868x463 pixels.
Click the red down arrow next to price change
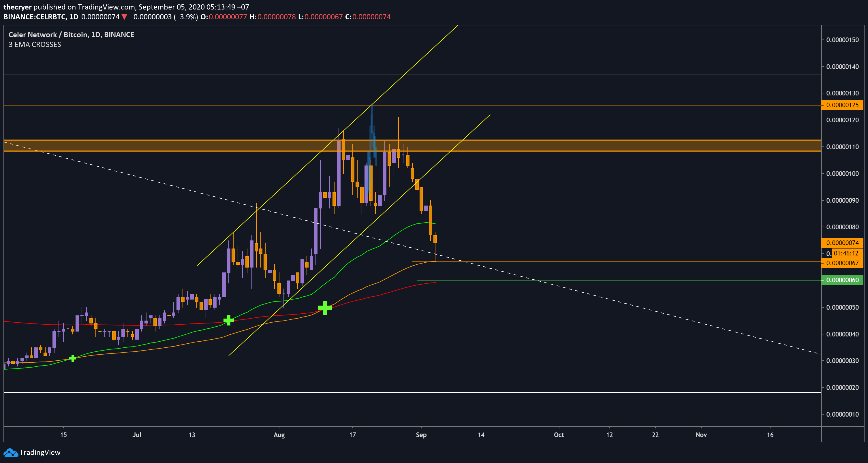coord(124,17)
